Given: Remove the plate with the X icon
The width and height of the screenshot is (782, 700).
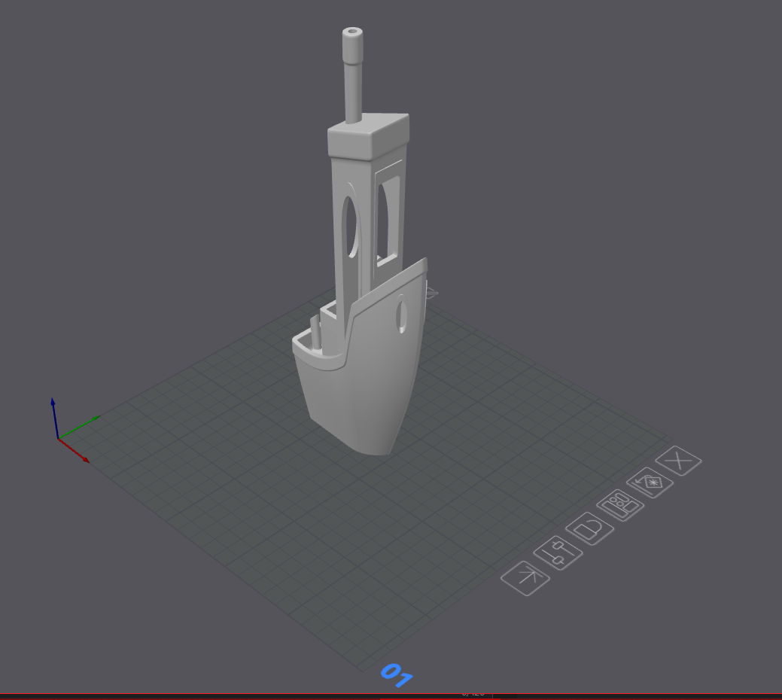Looking at the screenshot, I should pyautogui.click(x=678, y=461).
